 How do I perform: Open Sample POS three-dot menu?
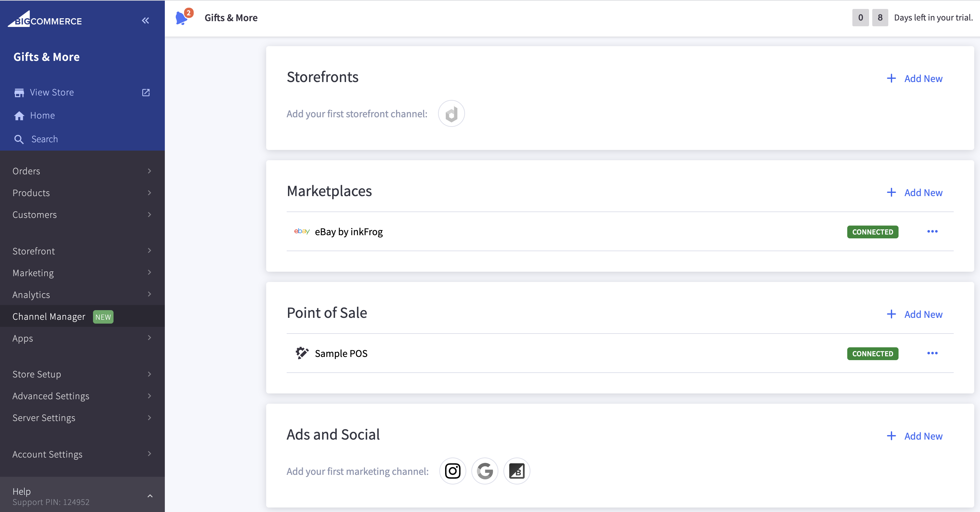[932, 353]
